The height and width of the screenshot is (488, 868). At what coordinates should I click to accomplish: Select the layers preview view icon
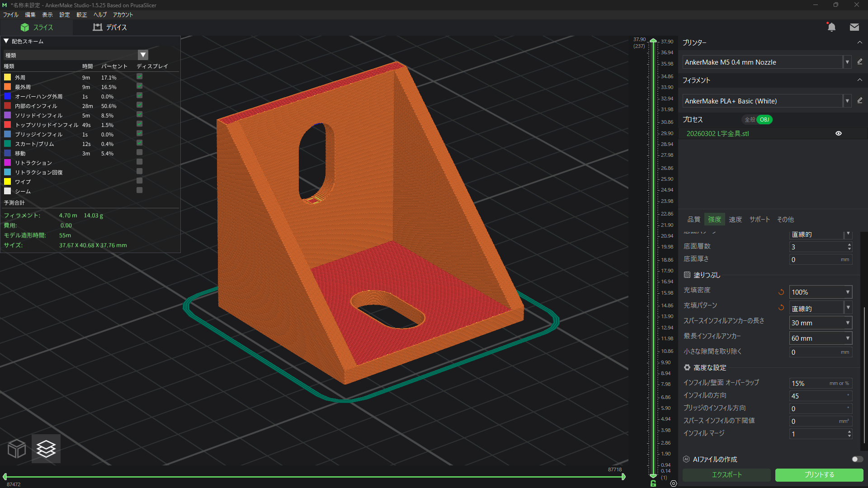[46, 449]
